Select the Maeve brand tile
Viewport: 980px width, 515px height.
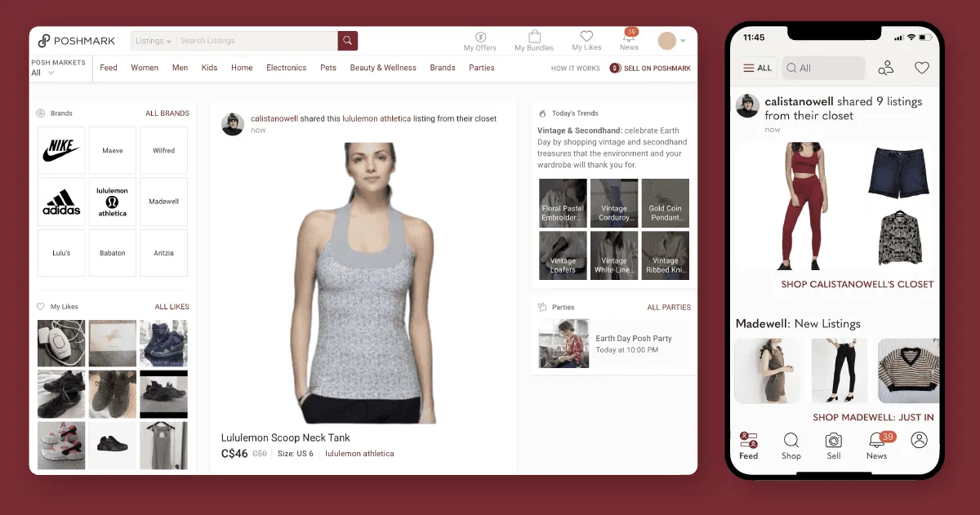(113, 150)
